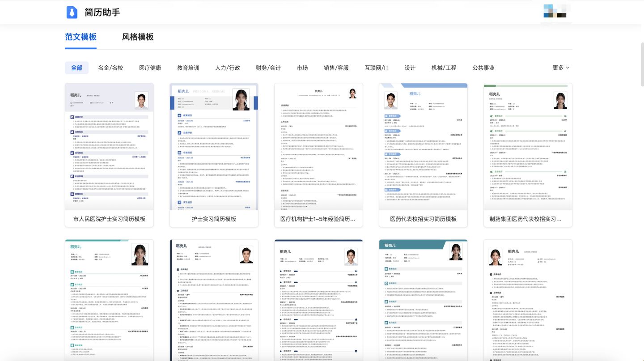Pick the 机械/工程 category
644x361 pixels.
444,68
